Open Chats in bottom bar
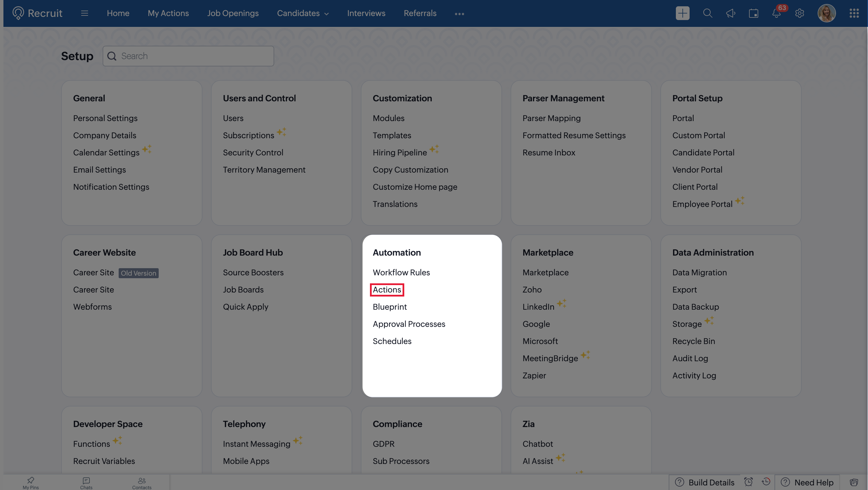The image size is (868, 490). pos(86,483)
